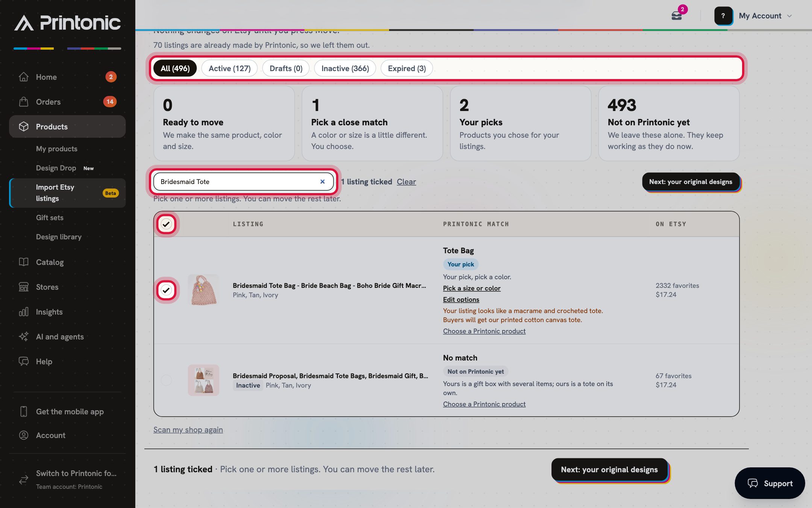
Task: Open Design Drop in sidebar
Action: [x=56, y=168]
